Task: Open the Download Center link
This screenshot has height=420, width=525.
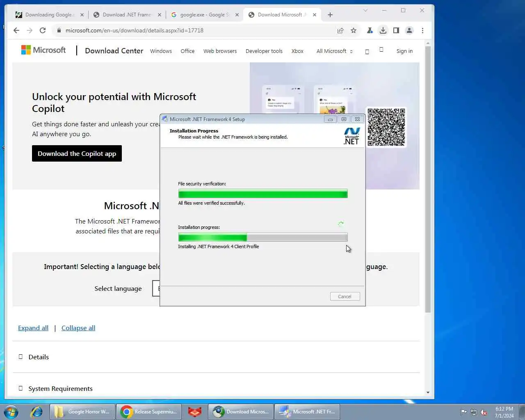Action: 114,51
